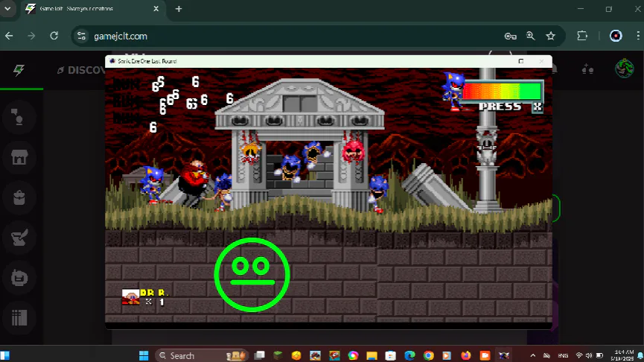The width and height of the screenshot is (644, 362).
Task: Open the library sidebar icon
Action: [x=19, y=317]
